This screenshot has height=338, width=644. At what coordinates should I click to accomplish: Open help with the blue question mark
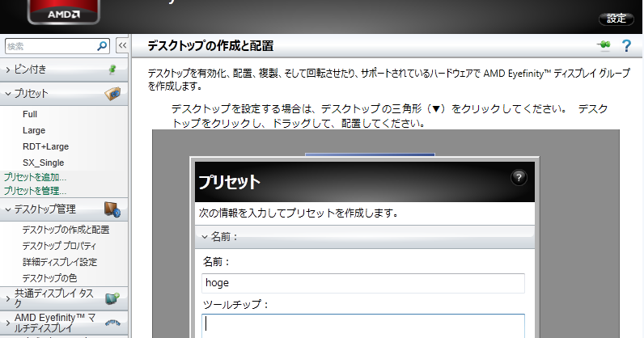pyautogui.click(x=626, y=45)
